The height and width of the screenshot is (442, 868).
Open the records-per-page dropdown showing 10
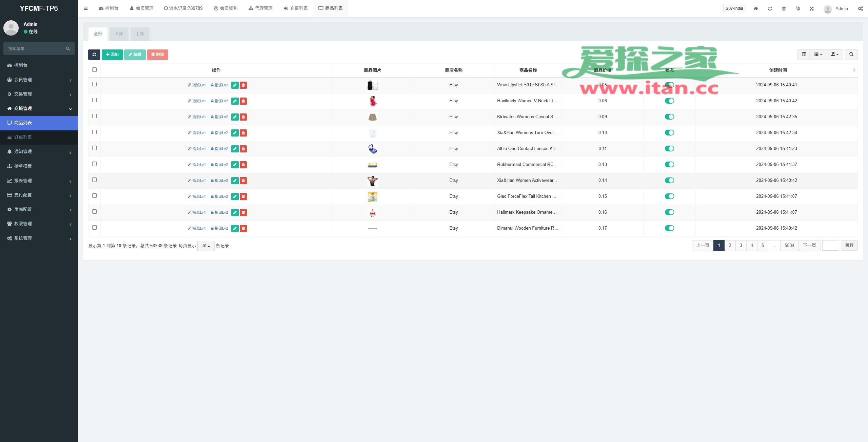[x=206, y=246]
